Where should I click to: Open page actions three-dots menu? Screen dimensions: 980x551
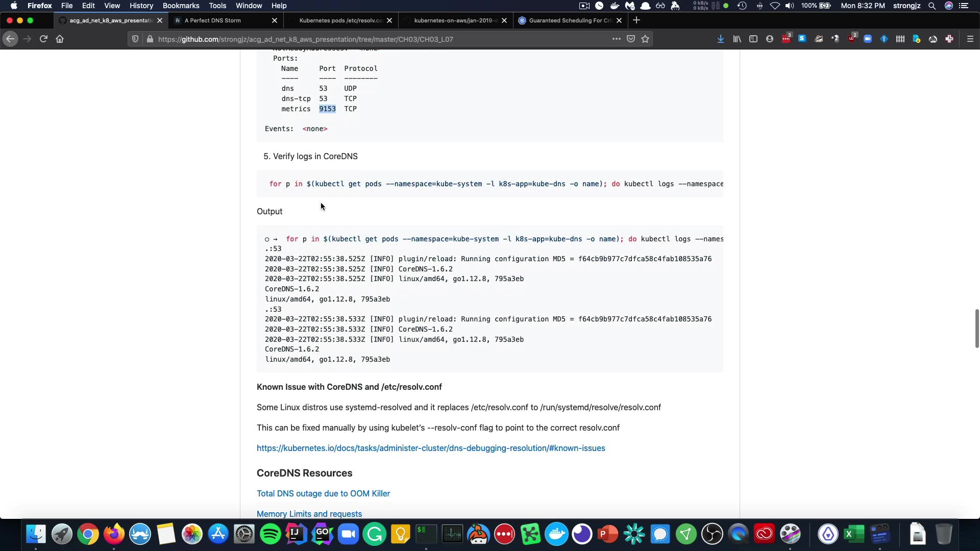point(616,39)
